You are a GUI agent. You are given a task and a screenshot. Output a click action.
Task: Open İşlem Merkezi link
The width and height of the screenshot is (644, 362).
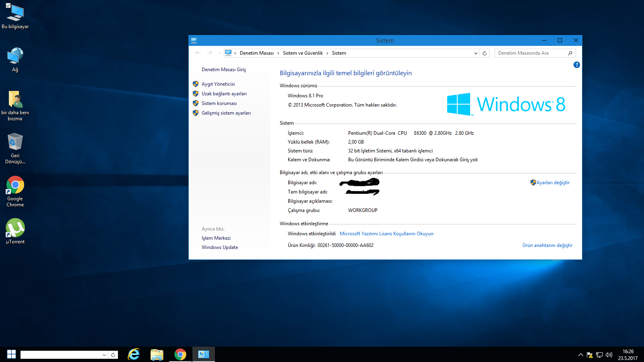click(x=216, y=238)
